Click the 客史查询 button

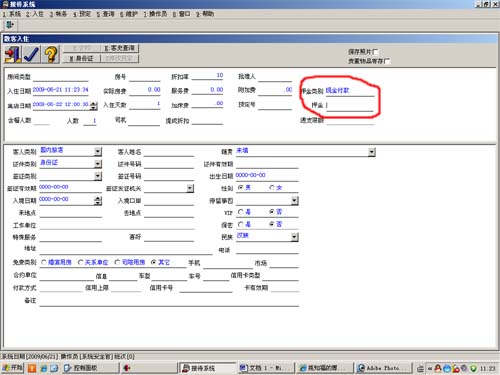pyautogui.click(x=120, y=48)
